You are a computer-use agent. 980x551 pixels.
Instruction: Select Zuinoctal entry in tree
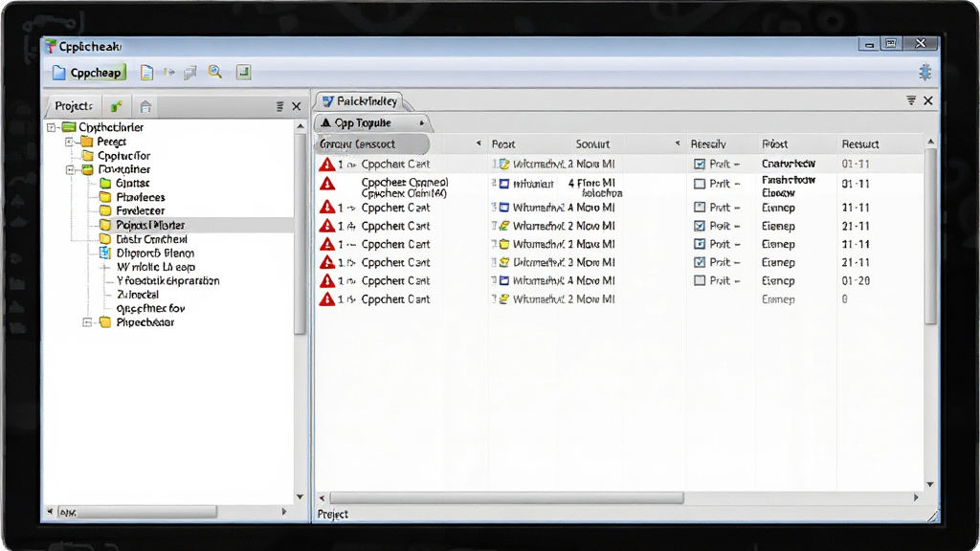(x=138, y=295)
